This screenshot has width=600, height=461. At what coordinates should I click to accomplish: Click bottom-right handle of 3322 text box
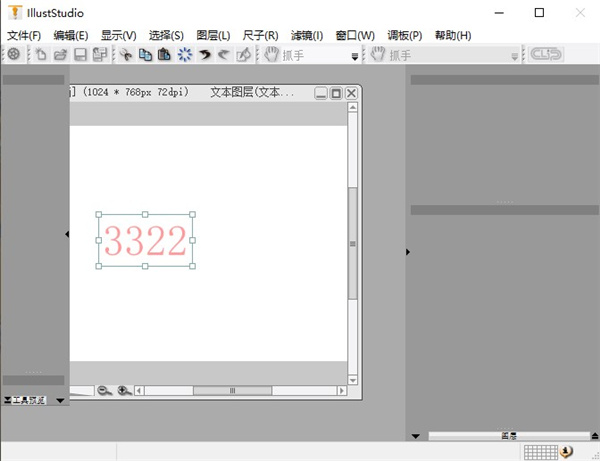pyautogui.click(x=192, y=266)
